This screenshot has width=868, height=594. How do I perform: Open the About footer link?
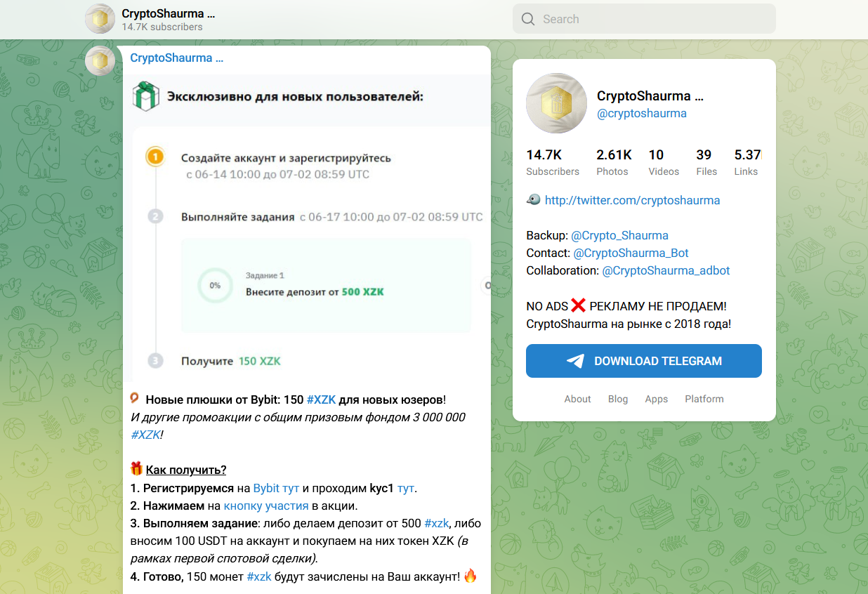click(577, 399)
